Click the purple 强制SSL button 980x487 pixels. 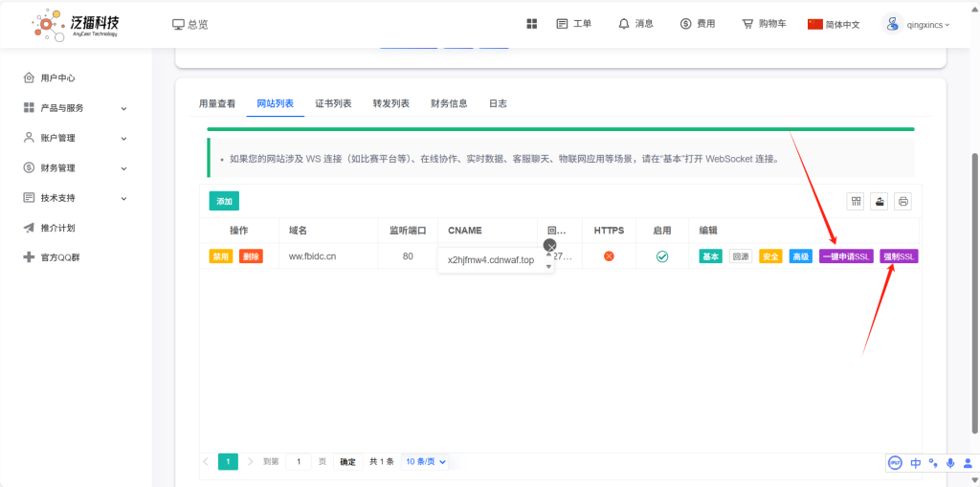899,256
